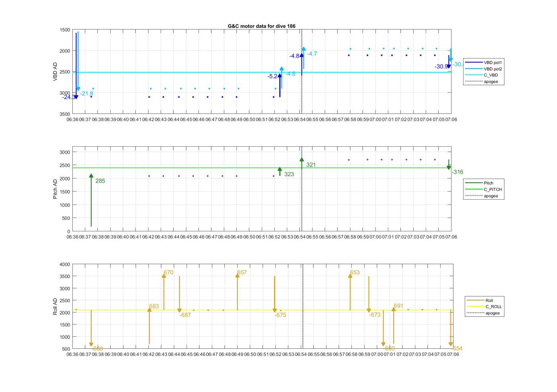557x392 pixels.
Task: Click the -316 data label in Pitch plot
Action: tap(458, 172)
